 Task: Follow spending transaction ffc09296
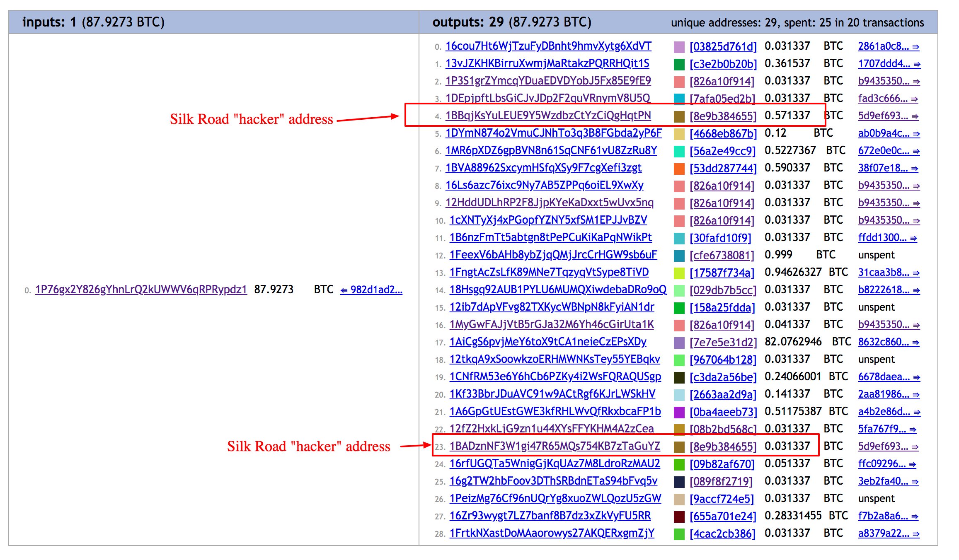(x=887, y=463)
